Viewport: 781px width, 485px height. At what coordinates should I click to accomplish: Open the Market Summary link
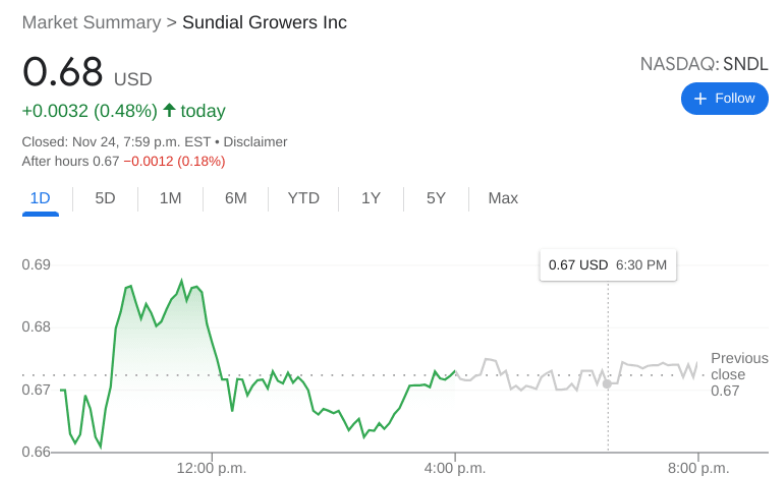(x=91, y=22)
